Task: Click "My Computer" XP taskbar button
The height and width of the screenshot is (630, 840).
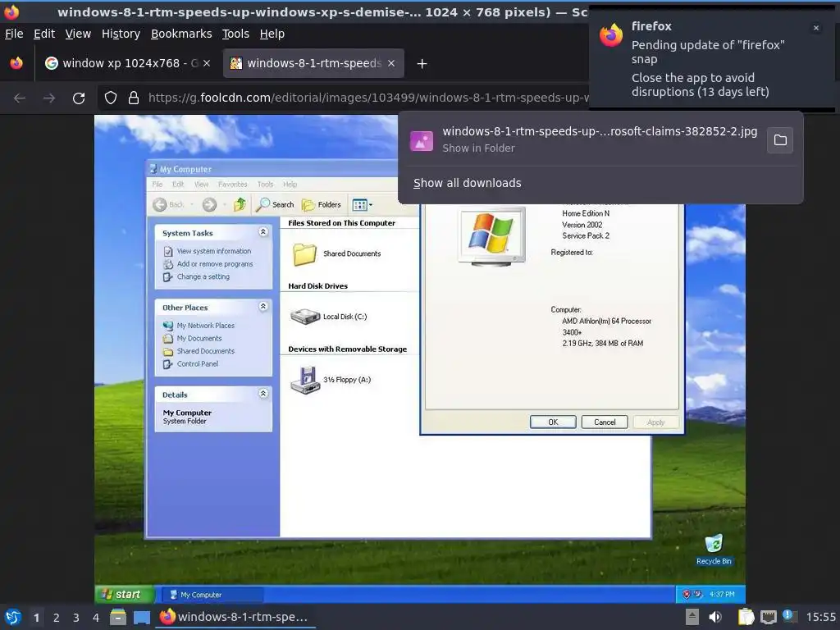Action: pos(212,595)
